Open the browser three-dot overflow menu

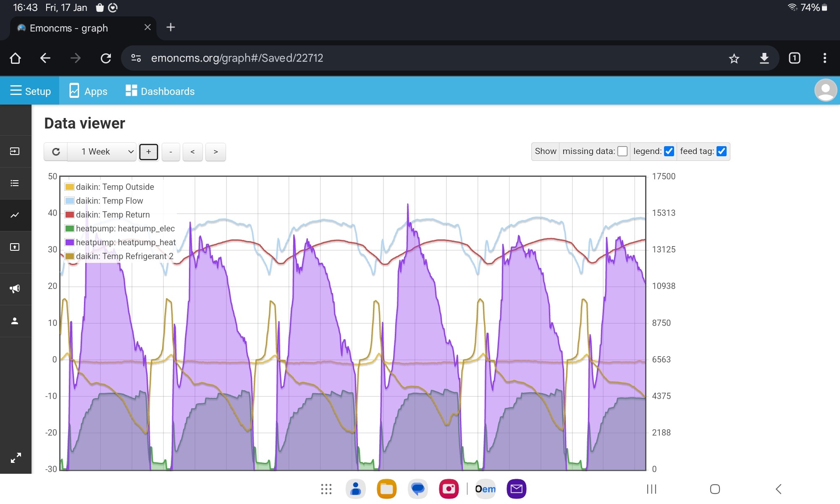click(825, 58)
